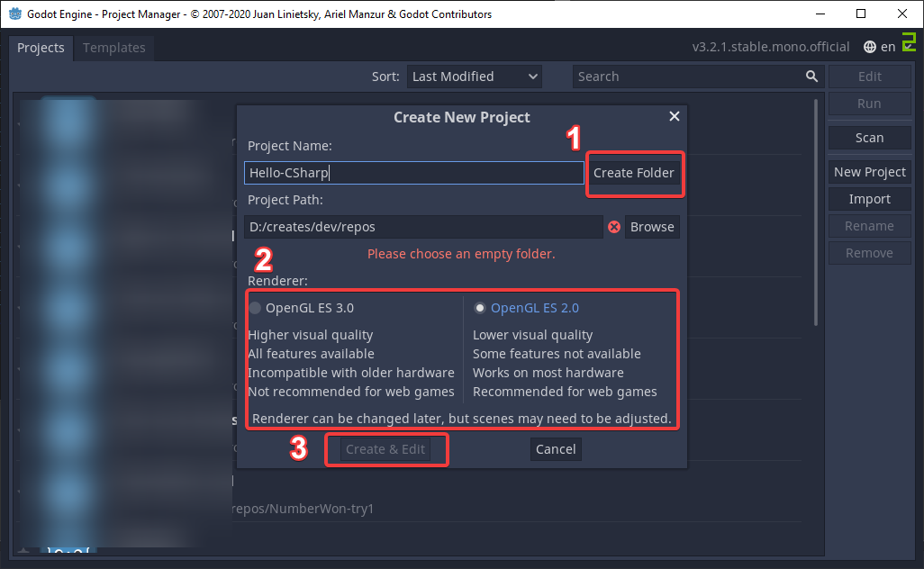Focus the Project Path field
The width and height of the screenshot is (924, 569).
[x=423, y=227]
